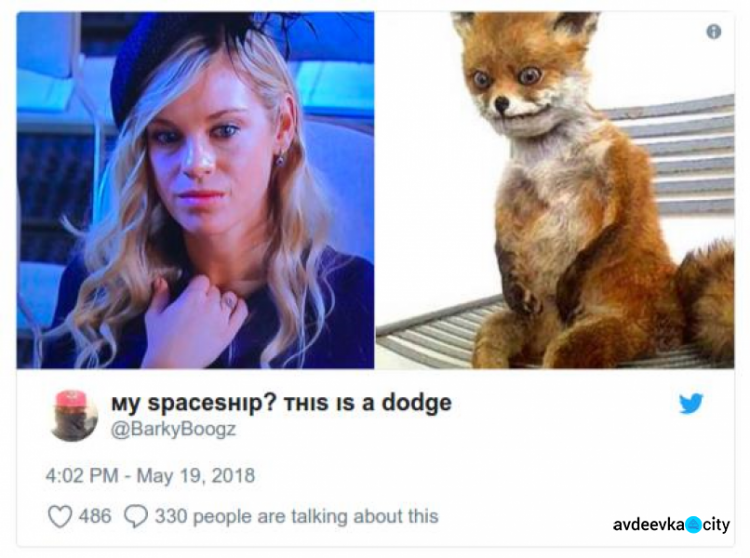
Task: Click the 'avdeevka' watermark text
Action: tap(649, 525)
